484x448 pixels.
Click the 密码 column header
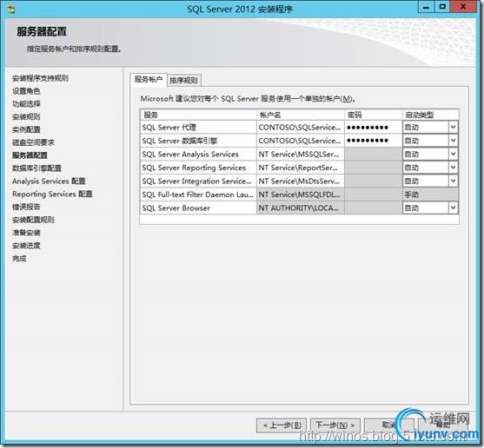pyautogui.click(x=373, y=115)
